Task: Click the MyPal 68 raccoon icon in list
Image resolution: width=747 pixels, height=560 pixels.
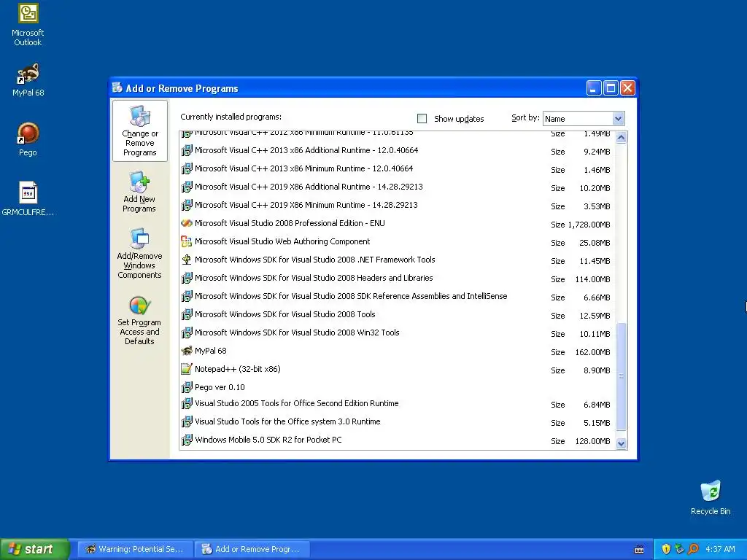Action: [187, 351]
